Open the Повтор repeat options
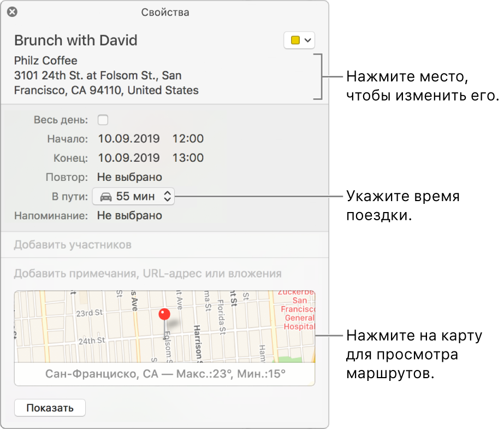The image size is (504, 429). pyautogui.click(x=129, y=177)
